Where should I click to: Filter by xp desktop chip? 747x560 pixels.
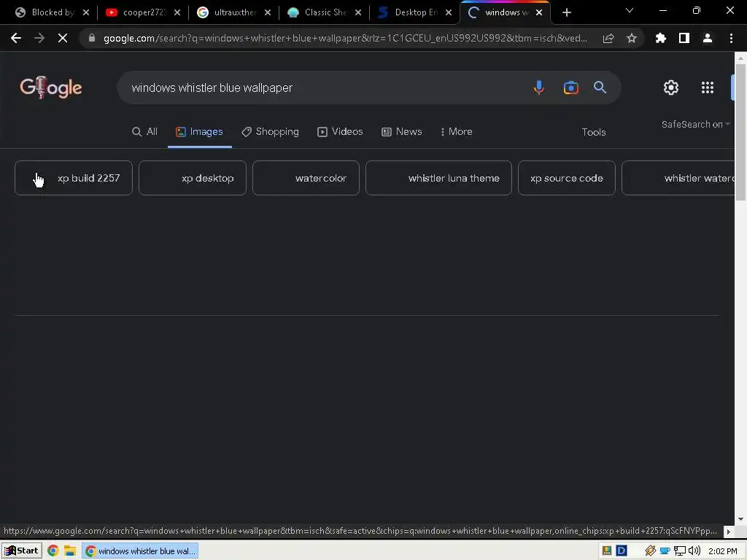[x=193, y=178]
